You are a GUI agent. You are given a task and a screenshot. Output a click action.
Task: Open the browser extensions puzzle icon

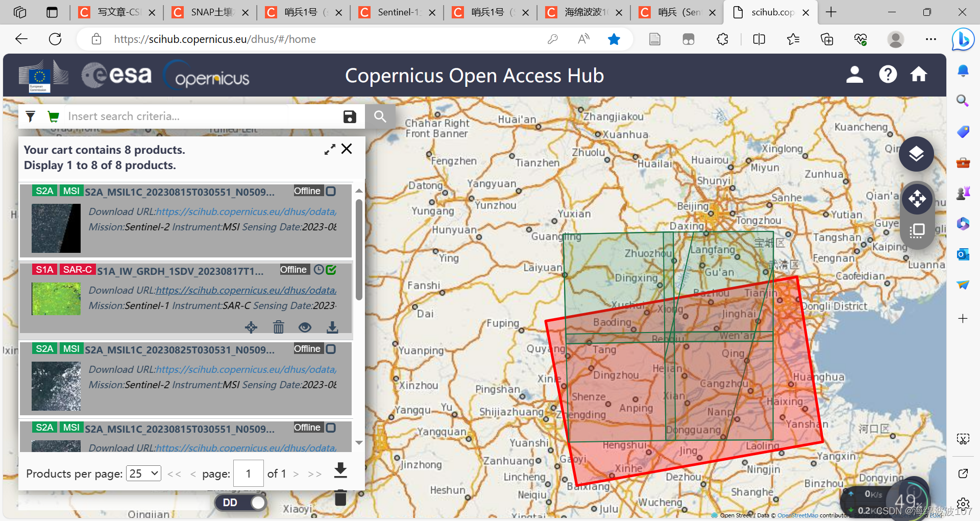tap(722, 39)
